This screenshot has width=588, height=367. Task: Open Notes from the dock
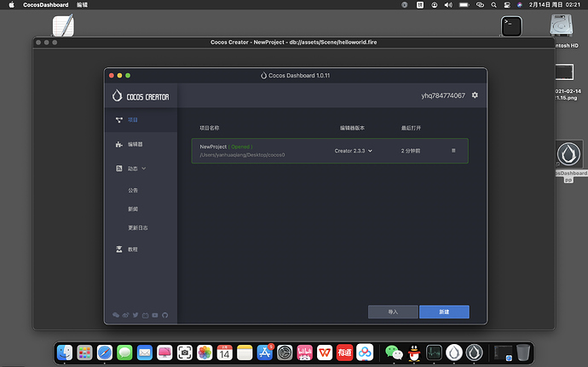245,353
